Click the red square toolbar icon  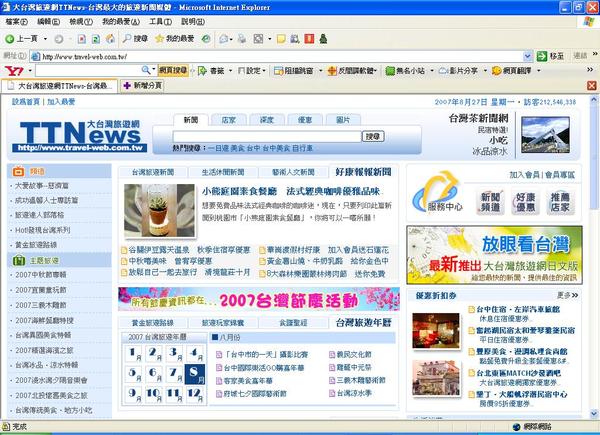click(309, 39)
